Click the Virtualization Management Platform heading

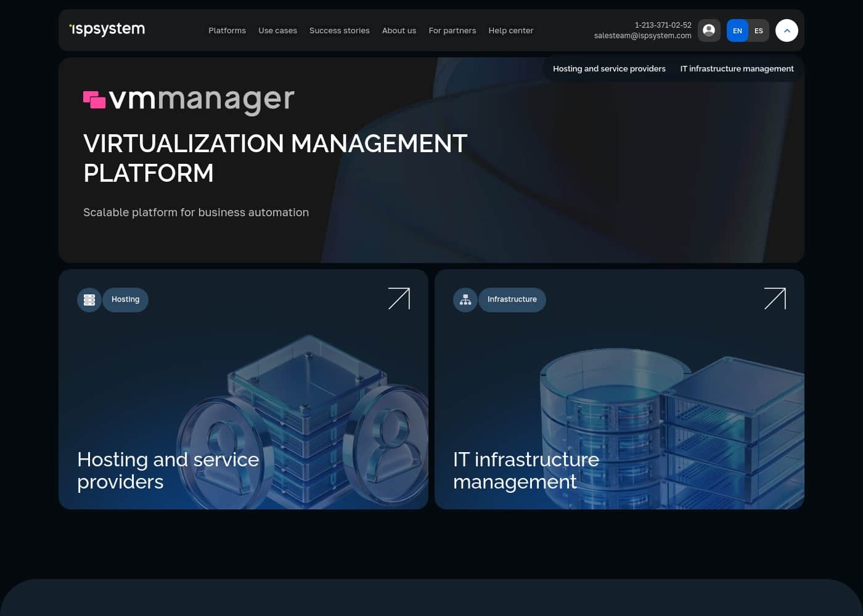[276, 158]
